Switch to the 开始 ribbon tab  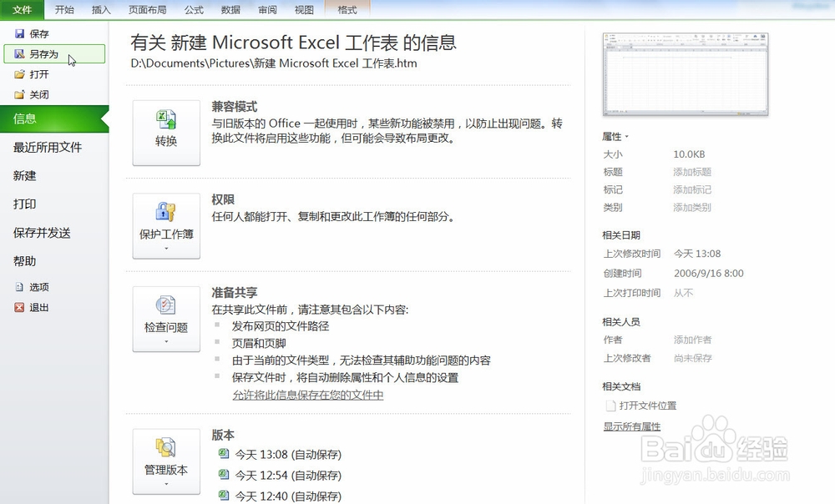64,9
